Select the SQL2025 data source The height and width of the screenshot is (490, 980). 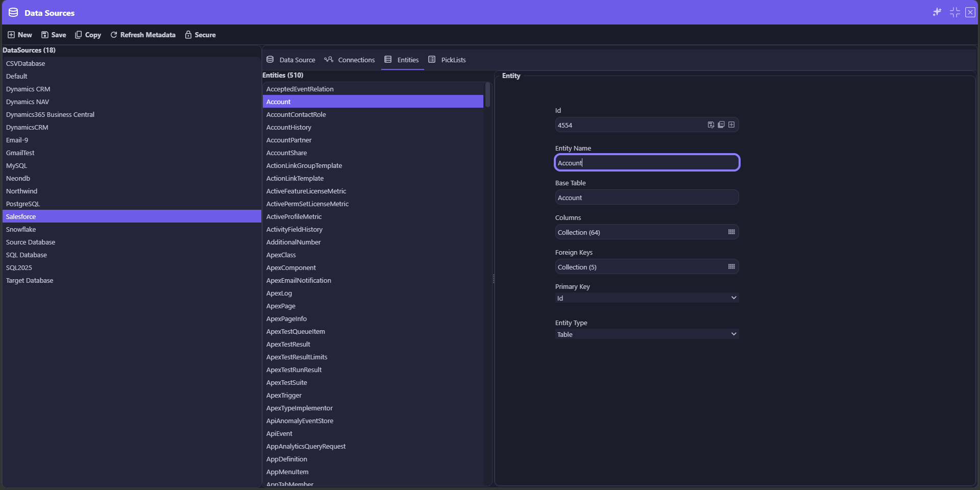coord(132,267)
